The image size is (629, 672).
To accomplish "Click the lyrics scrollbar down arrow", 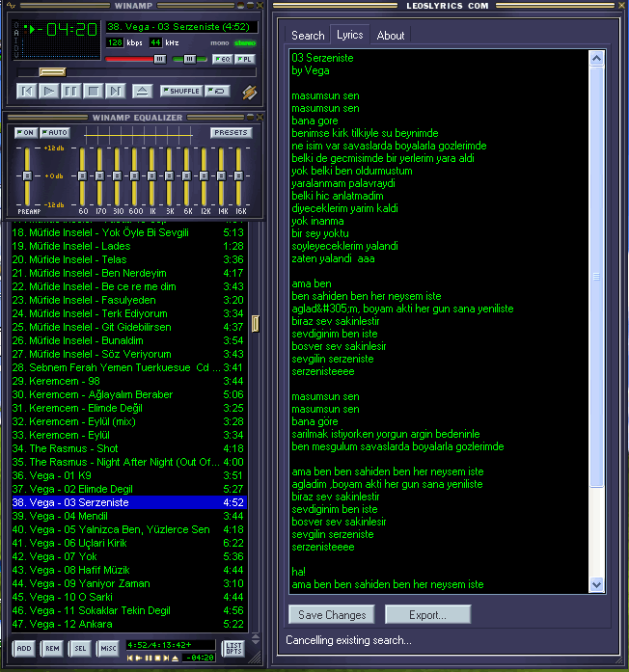I will click(x=596, y=584).
